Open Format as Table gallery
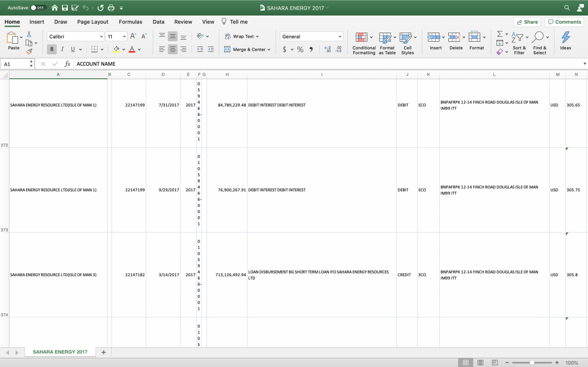The image size is (588, 367). [x=387, y=44]
